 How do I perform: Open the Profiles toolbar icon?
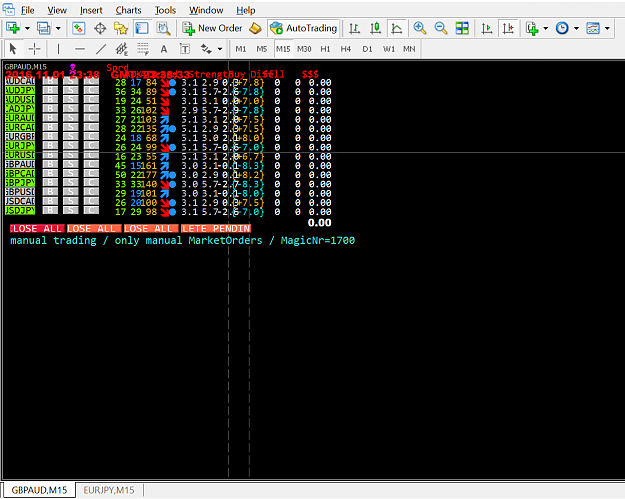43,28
